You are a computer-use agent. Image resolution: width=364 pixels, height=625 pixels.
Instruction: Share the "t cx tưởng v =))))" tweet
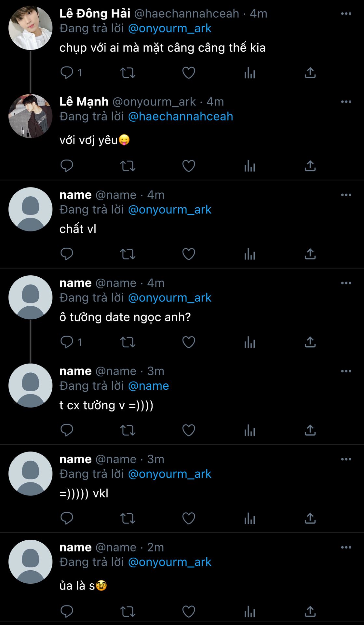(x=310, y=430)
